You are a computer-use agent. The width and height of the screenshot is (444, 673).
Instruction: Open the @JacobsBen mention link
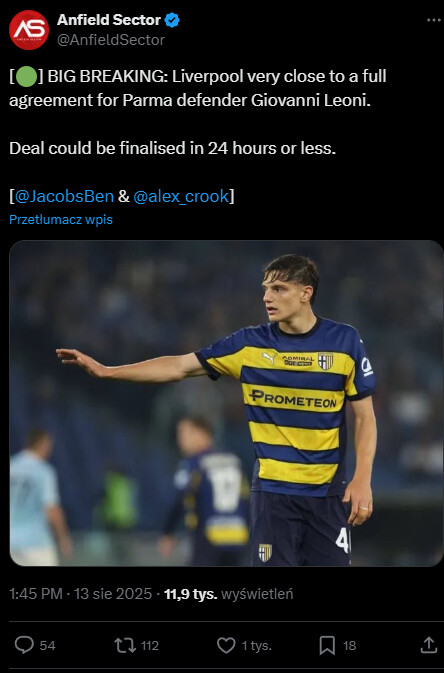click(64, 196)
